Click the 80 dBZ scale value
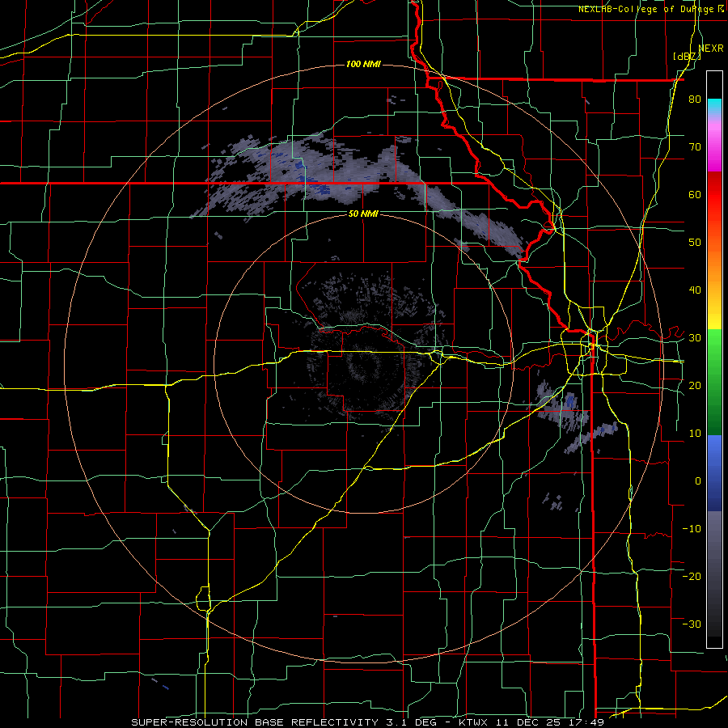 [695, 99]
